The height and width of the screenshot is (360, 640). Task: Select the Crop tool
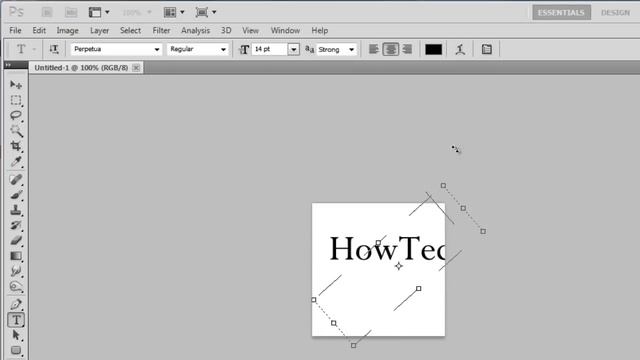click(x=16, y=146)
